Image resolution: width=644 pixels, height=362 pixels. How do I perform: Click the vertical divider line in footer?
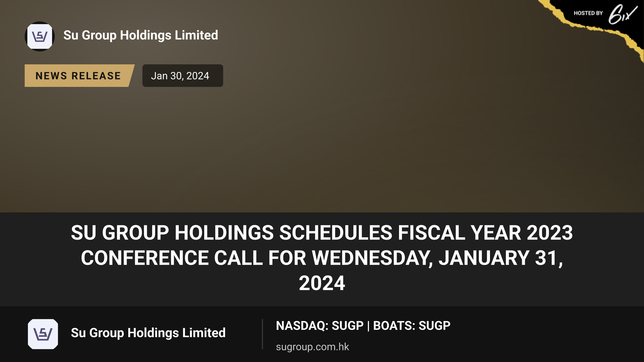262,334
